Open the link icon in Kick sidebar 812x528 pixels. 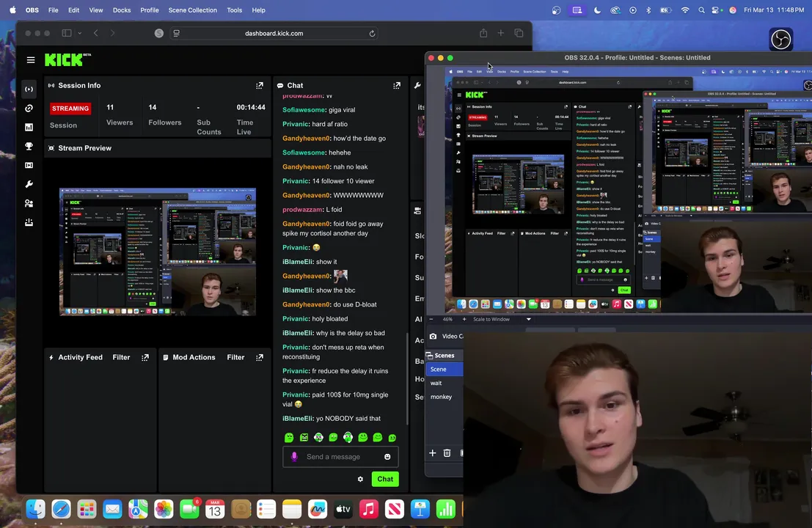(29, 109)
